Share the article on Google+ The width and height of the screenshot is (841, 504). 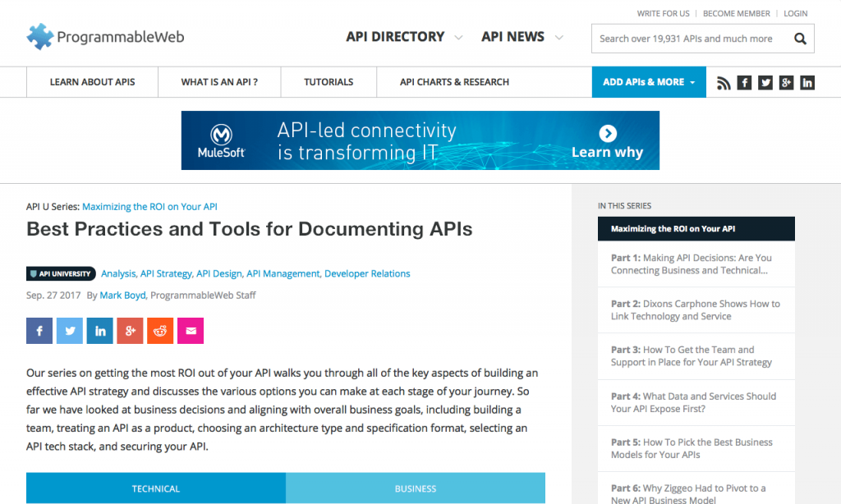tap(130, 330)
